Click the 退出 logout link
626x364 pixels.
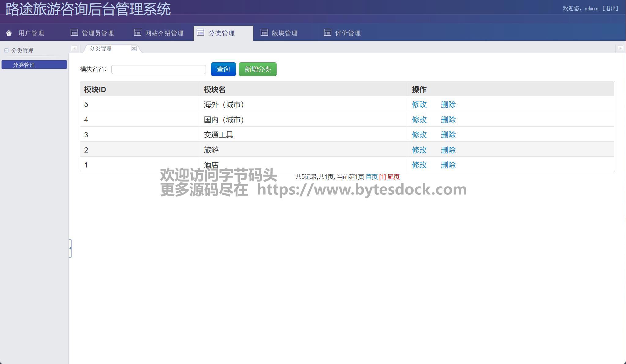tap(610, 9)
